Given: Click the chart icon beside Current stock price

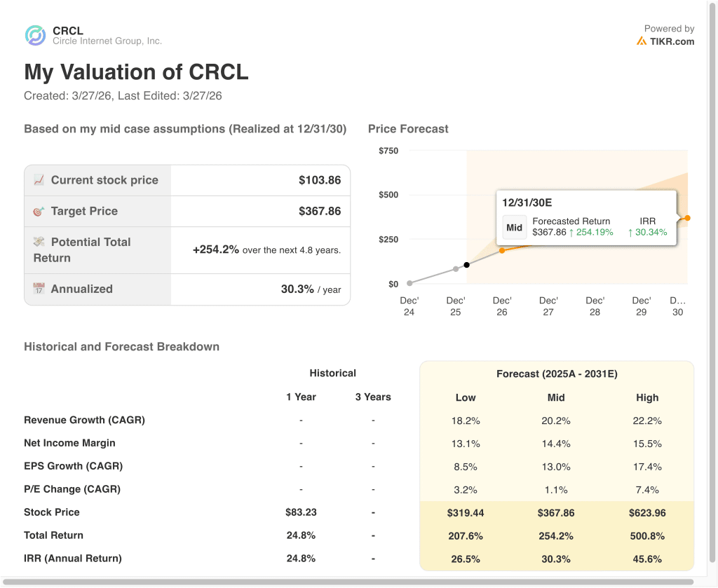Looking at the screenshot, I should (x=39, y=180).
